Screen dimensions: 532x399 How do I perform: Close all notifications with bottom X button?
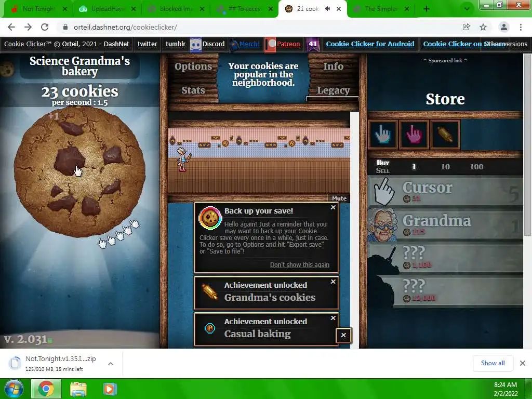click(x=343, y=335)
